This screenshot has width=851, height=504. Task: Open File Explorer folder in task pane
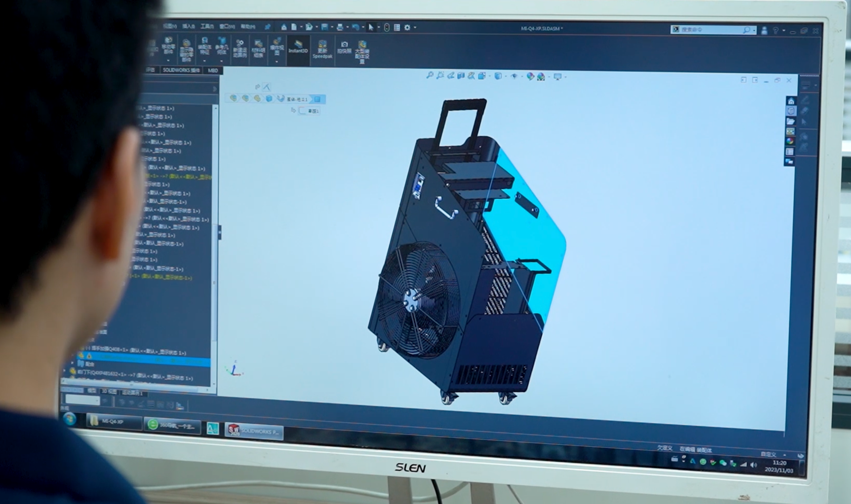[791, 121]
